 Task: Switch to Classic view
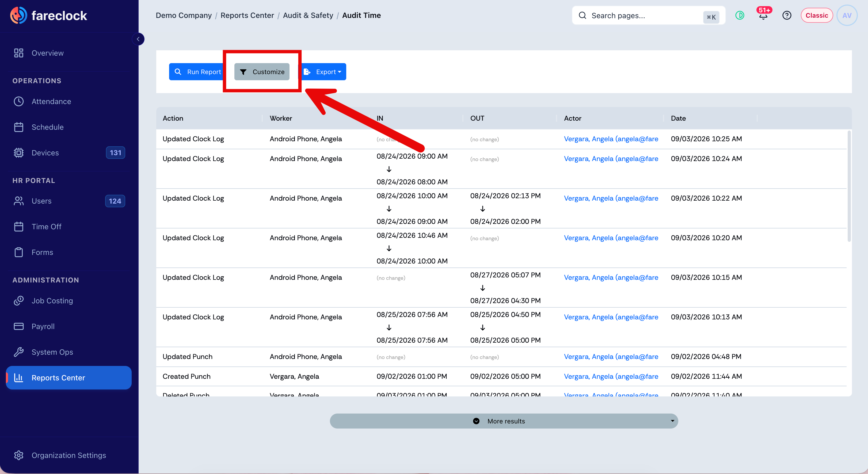pos(816,16)
